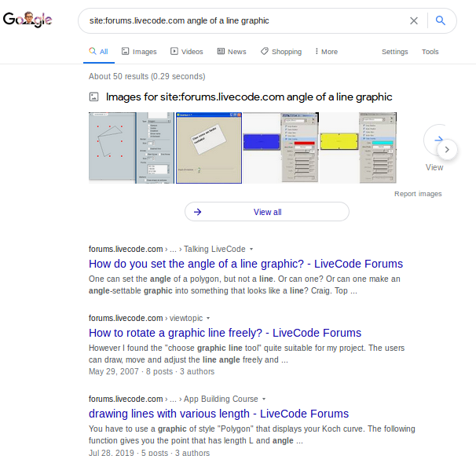476x456 pixels.
Task: Open the Settings menu
Action: click(x=394, y=52)
